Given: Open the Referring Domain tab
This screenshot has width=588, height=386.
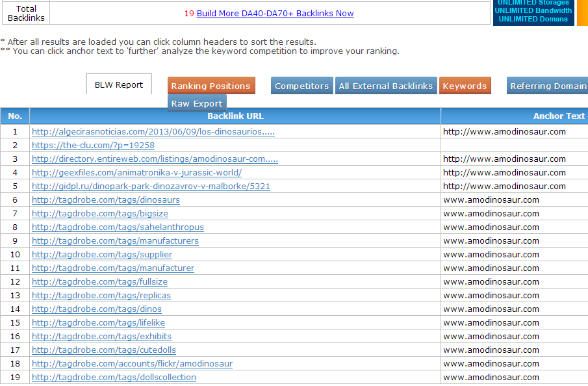Looking at the screenshot, I should click(548, 86).
